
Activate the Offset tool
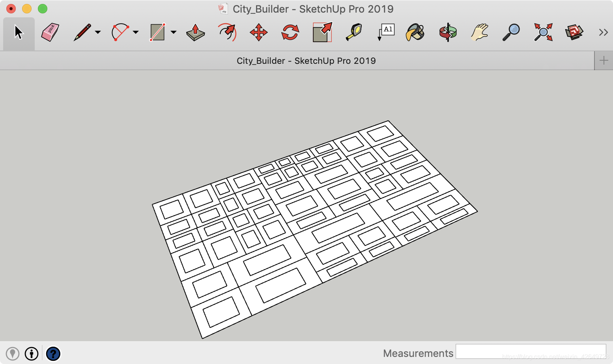pyautogui.click(x=227, y=32)
